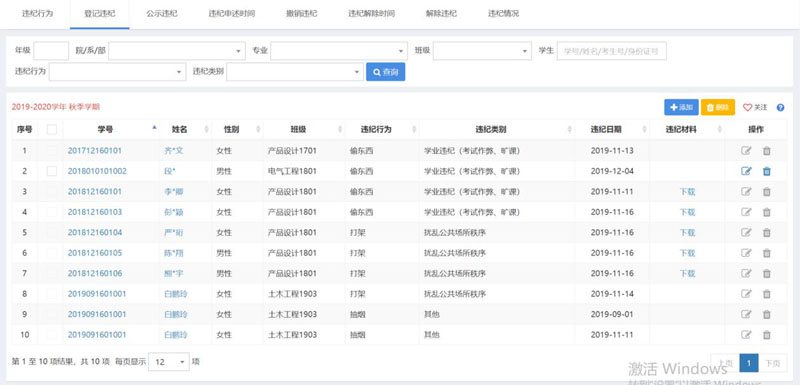The width and height of the screenshot is (800, 385).
Task: Sort the table by 姓名 column
Action: click(207, 130)
